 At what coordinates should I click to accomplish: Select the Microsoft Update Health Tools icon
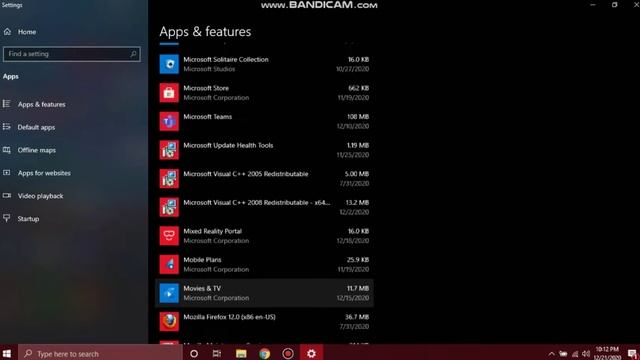(169, 150)
